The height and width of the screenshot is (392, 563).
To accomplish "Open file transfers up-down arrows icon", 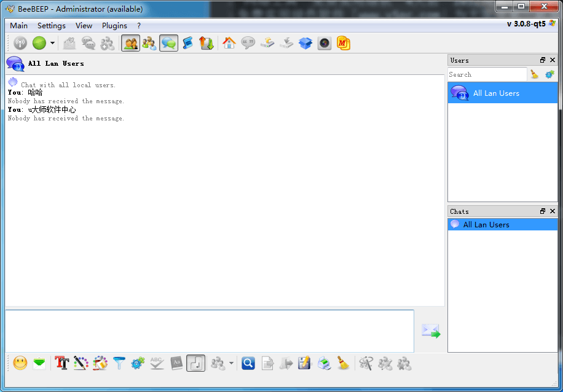I will click(x=207, y=44).
